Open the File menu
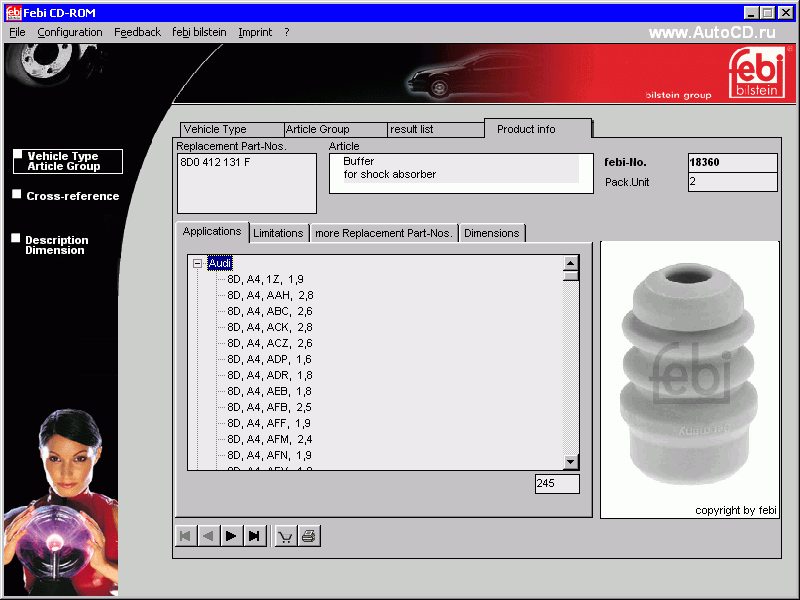Image resolution: width=800 pixels, height=600 pixels. tap(17, 32)
